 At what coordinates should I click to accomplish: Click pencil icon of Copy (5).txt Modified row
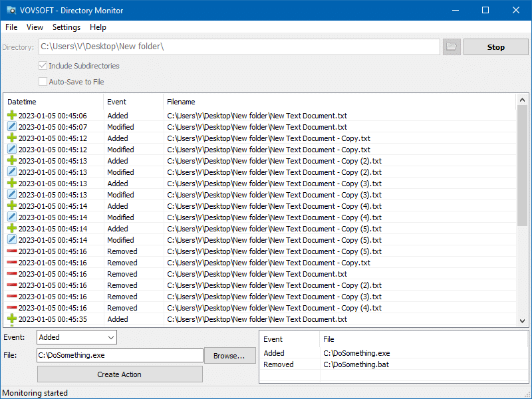point(11,240)
